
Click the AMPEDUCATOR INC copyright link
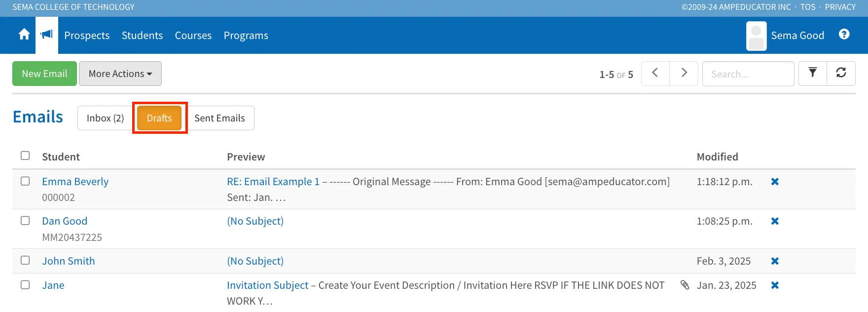(x=736, y=7)
